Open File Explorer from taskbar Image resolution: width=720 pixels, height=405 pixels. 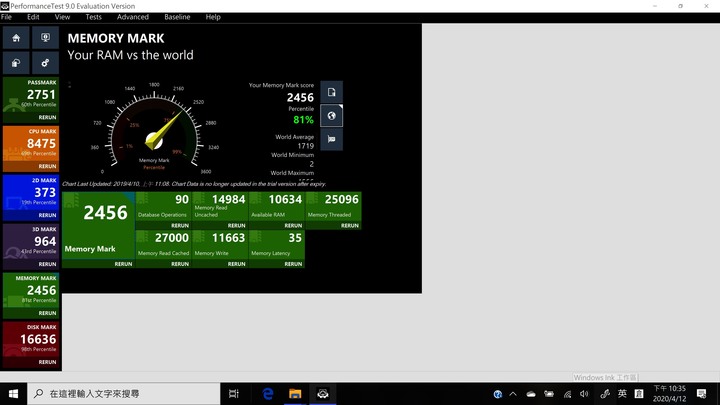[x=295, y=394]
